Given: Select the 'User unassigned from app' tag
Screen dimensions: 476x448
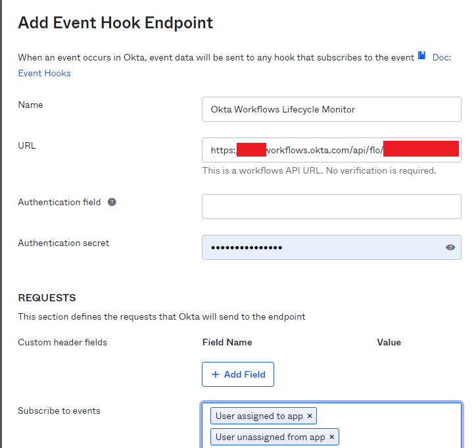Looking at the screenshot, I should [x=270, y=437].
